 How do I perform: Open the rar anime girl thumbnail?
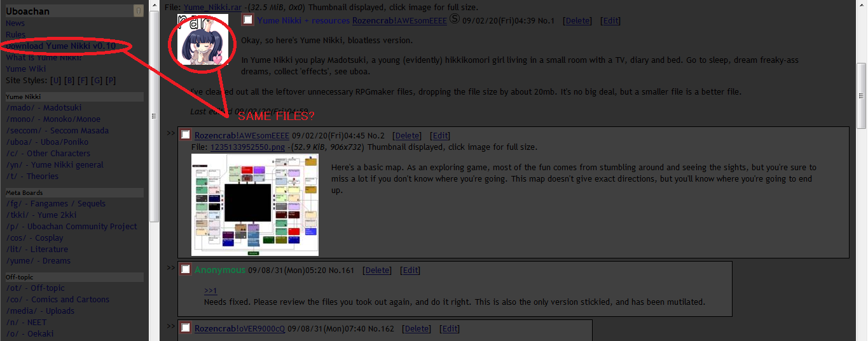tap(202, 40)
